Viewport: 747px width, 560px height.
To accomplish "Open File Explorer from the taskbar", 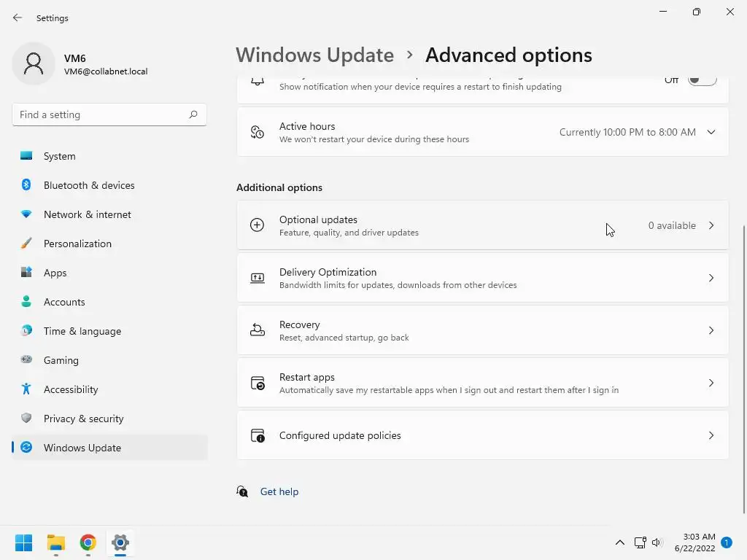I will [56, 542].
